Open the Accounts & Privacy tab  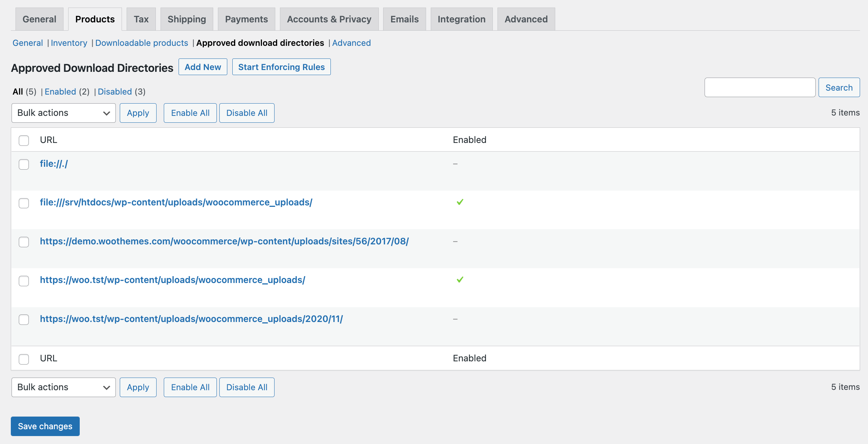click(329, 19)
